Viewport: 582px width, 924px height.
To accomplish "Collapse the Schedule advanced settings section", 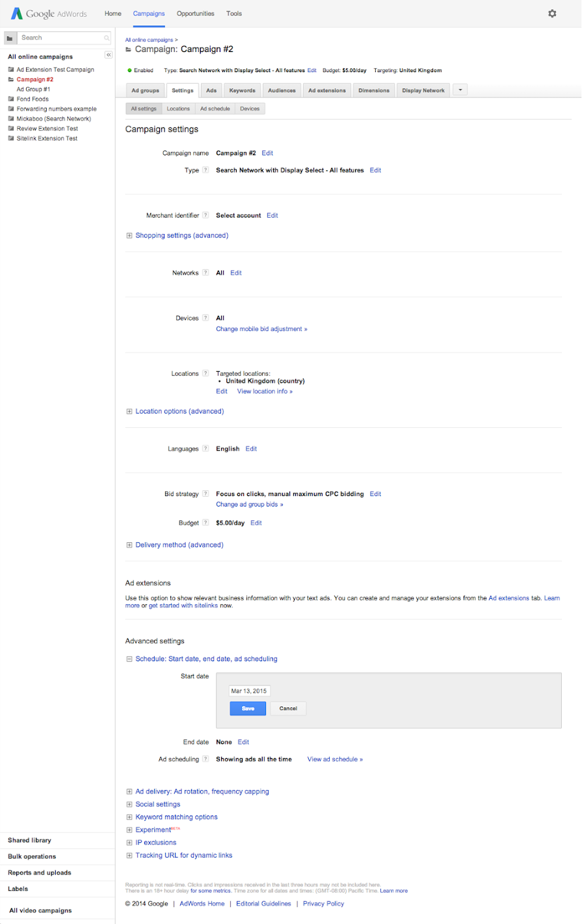I will tap(129, 659).
